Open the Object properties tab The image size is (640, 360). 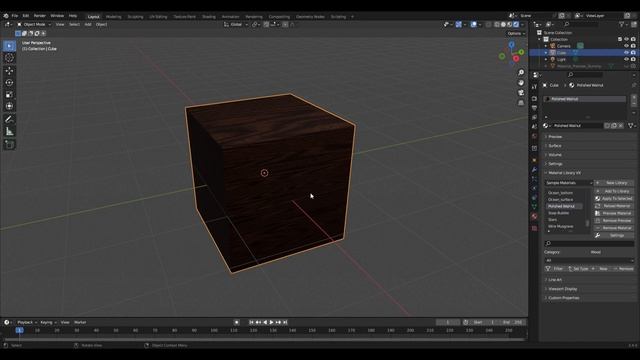[x=534, y=160]
